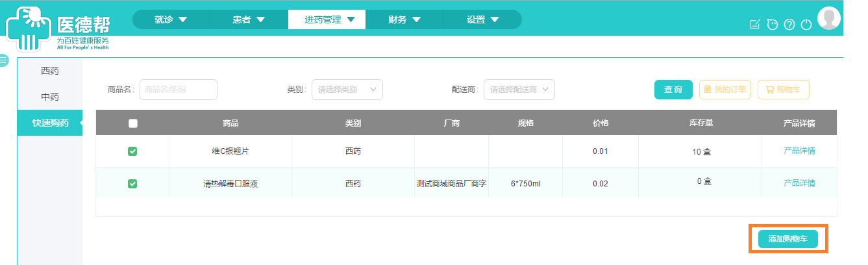This screenshot has width=868, height=265.
Task: Toggle the select-all checkbox in table header
Action: pyautogui.click(x=133, y=123)
